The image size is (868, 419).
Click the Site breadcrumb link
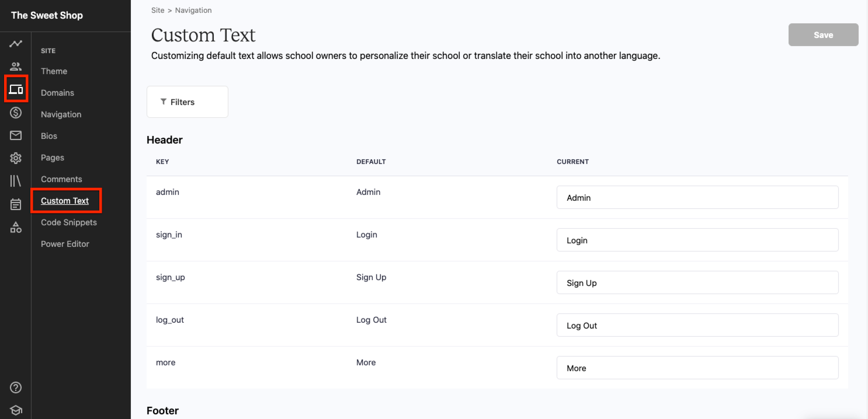coord(158,11)
